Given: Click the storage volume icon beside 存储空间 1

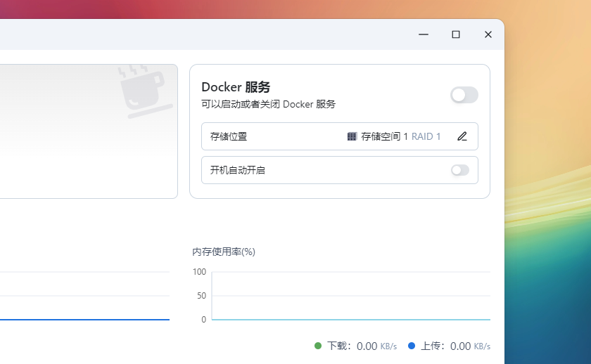Looking at the screenshot, I should tap(352, 136).
